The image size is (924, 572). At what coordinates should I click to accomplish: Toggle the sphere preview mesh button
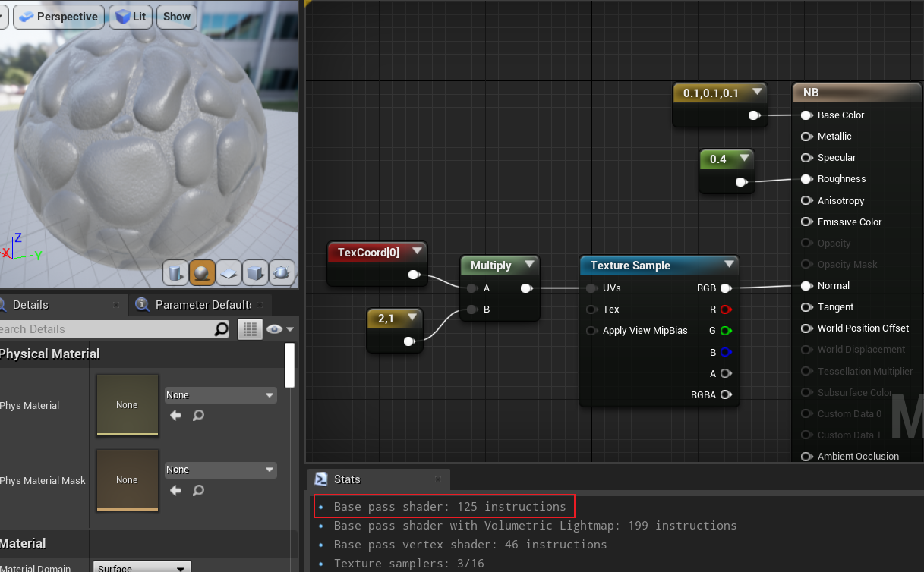pos(202,272)
